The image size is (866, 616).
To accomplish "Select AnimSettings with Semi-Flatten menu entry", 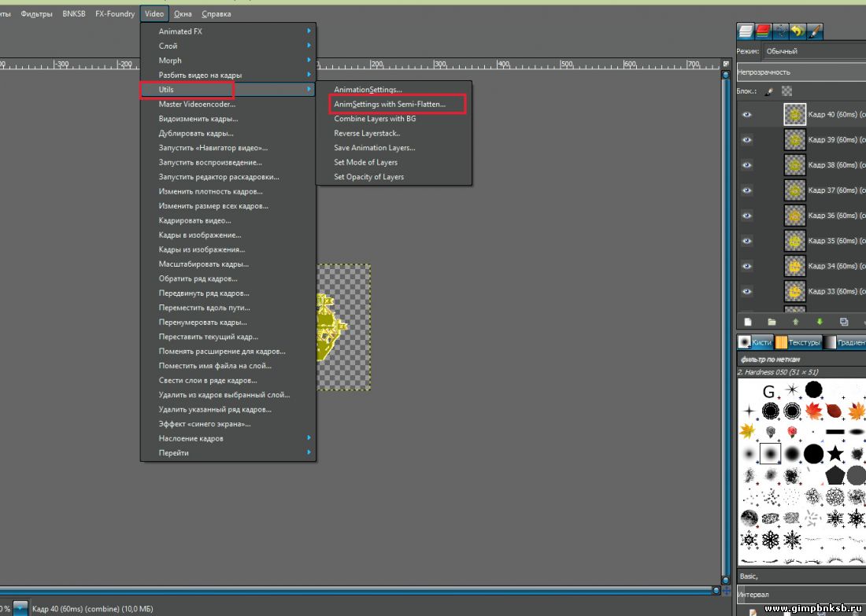I will tap(390, 104).
